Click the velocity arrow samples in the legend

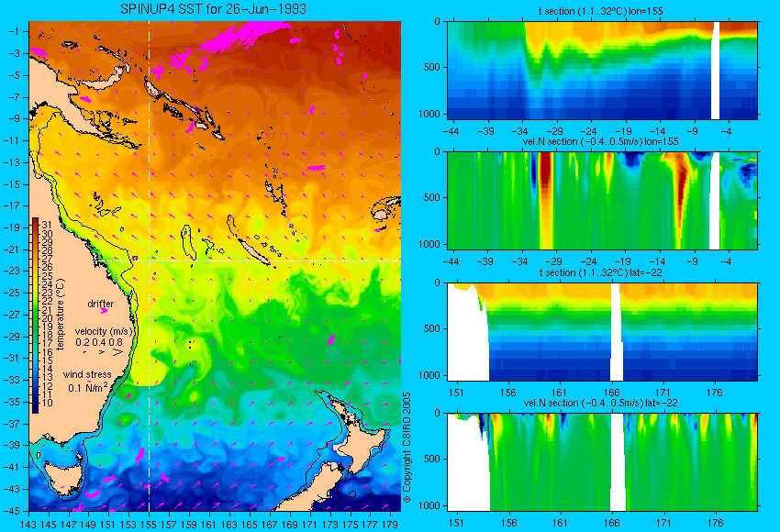tap(104, 352)
